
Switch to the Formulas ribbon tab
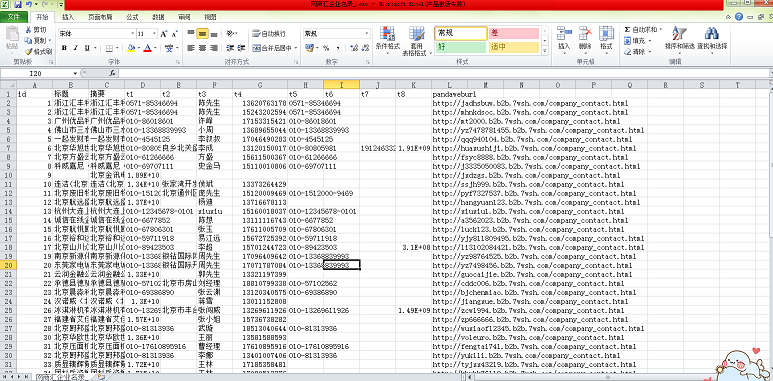[132, 17]
